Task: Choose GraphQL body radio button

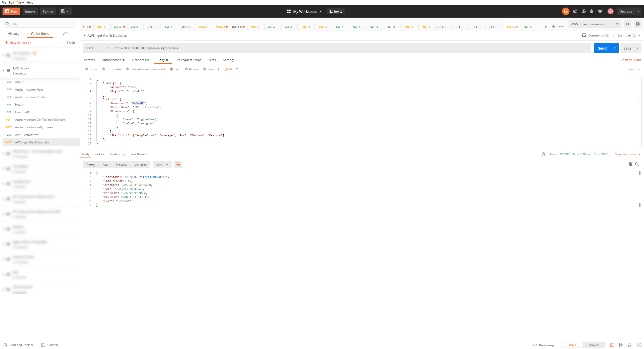Action: (x=205, y=69)
